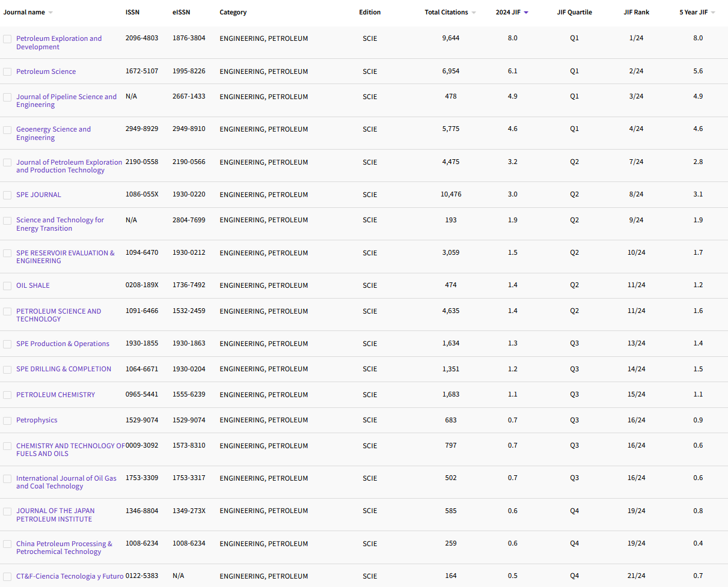728x587 pixels.
Task: Open Journal of Pipeline Science and Engineering
Action: click(x=66, y=100)
